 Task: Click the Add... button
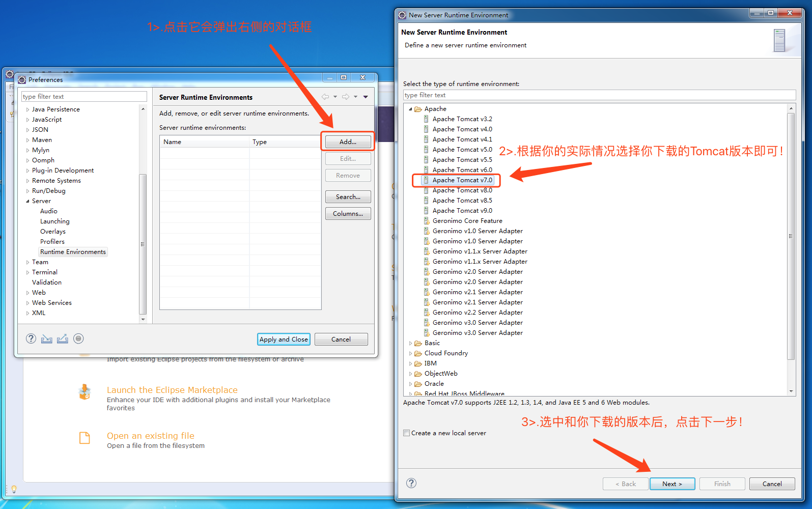(348, 142)
